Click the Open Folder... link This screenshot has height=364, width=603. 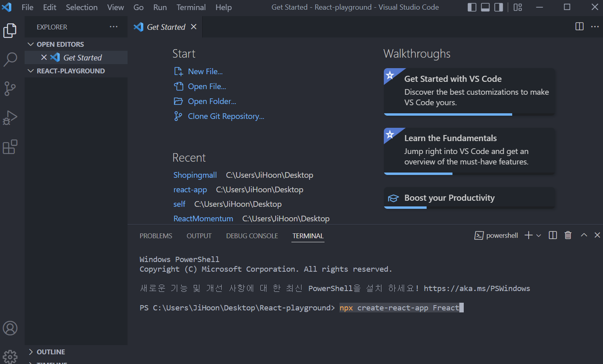pos(212,101)
